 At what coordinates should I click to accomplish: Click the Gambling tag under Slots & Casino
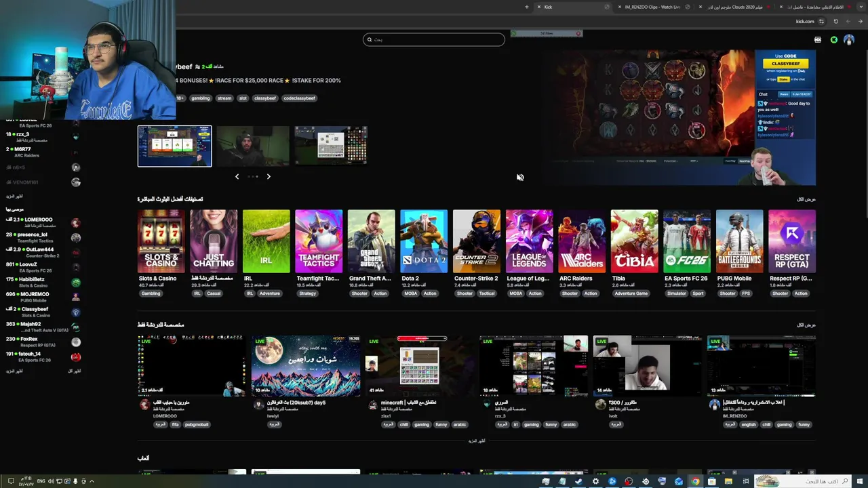[151, 293]
